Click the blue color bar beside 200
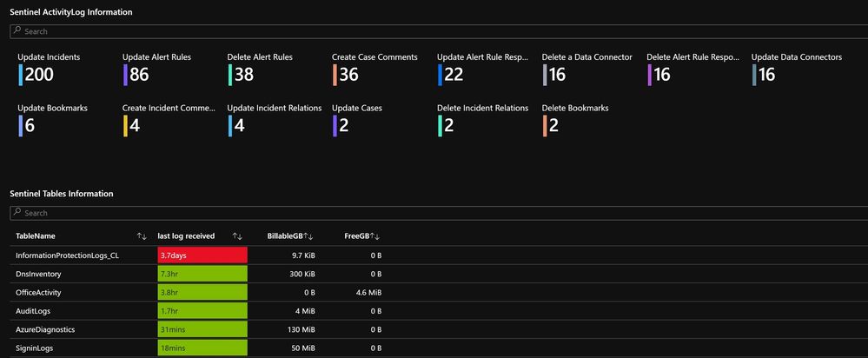 tap(21, 75)
